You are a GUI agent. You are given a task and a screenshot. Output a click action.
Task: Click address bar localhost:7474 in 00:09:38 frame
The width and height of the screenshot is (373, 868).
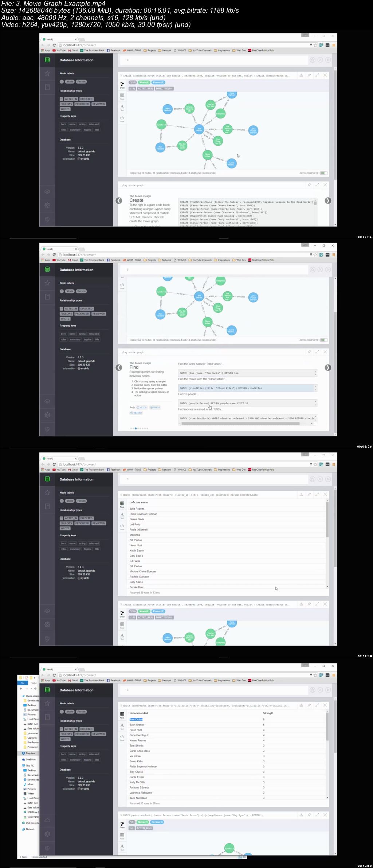184,464
